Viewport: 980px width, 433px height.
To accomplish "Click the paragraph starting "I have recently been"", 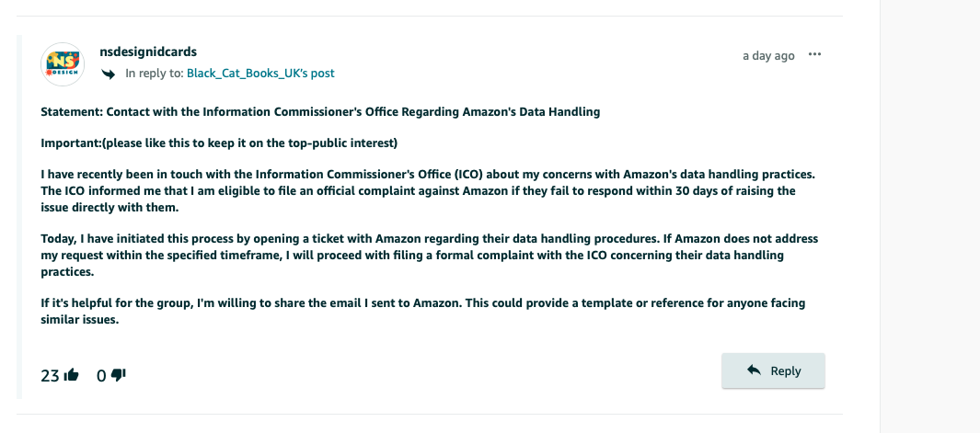I will tap(428, 190).
